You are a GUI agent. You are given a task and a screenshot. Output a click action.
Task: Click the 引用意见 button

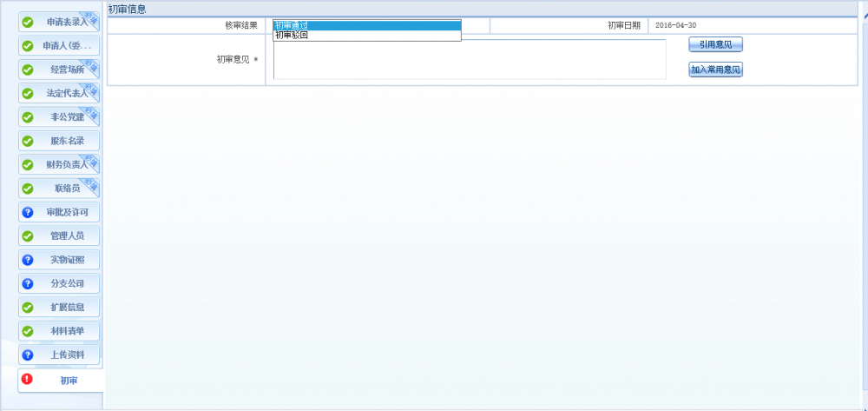tap(715, 44)
